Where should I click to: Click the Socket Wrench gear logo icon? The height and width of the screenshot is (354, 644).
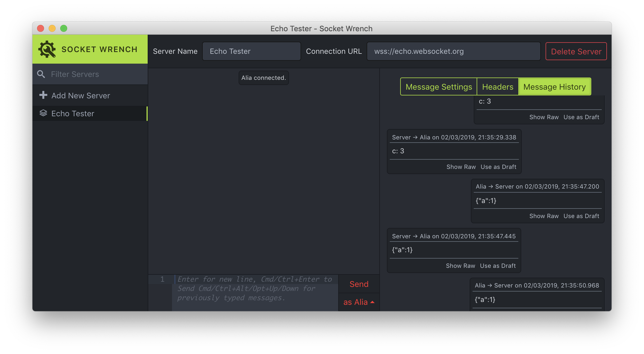(47, 49)
